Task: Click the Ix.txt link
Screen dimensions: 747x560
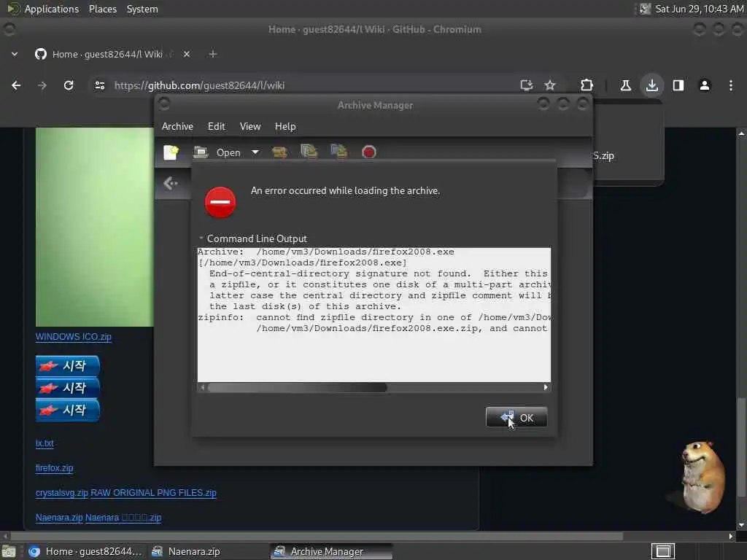Action: click(44, 443)
